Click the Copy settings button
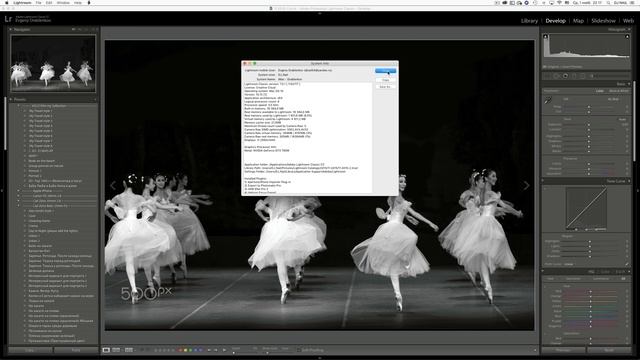This screenshot has height=360, width=640. click(x=31, y=350)
